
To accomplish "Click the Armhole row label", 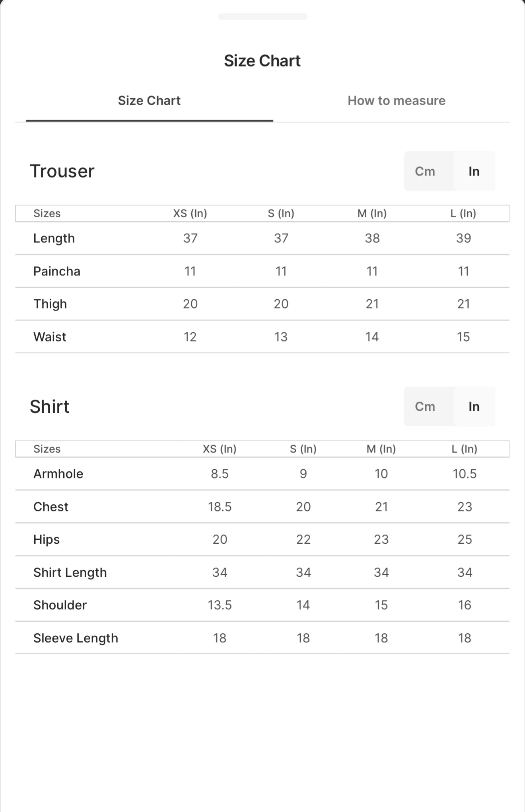I will (x=58, y=474).
